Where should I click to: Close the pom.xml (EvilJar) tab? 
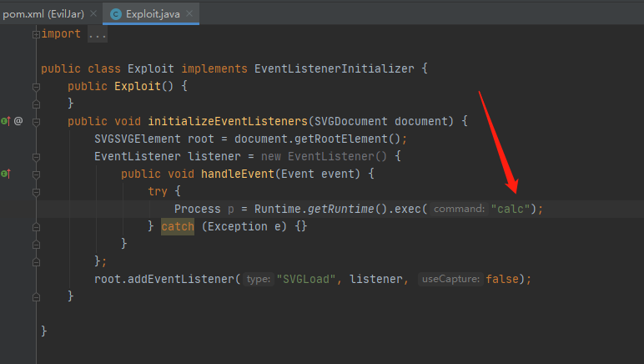coord(93,13)
